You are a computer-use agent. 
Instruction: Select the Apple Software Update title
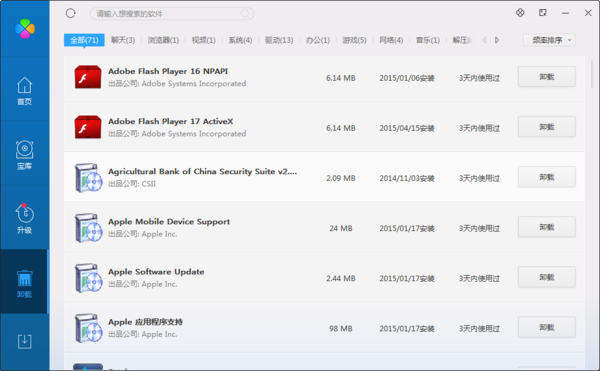click(x=156, y=272)
